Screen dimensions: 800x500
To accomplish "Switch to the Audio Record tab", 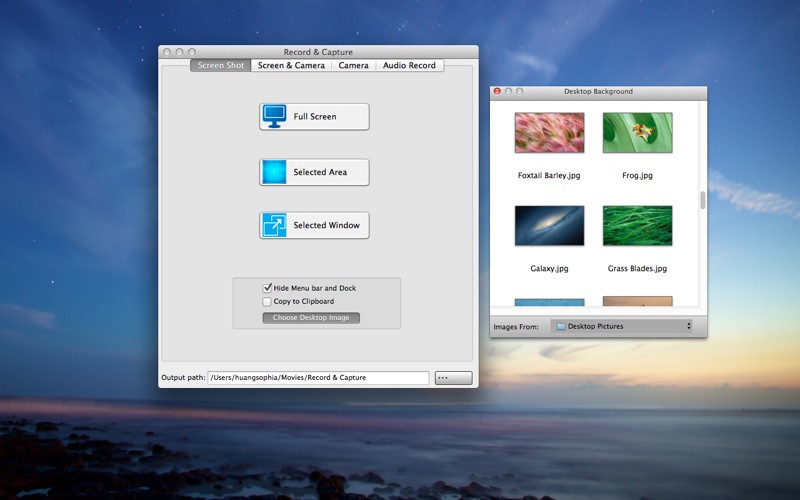I will 409,65.
